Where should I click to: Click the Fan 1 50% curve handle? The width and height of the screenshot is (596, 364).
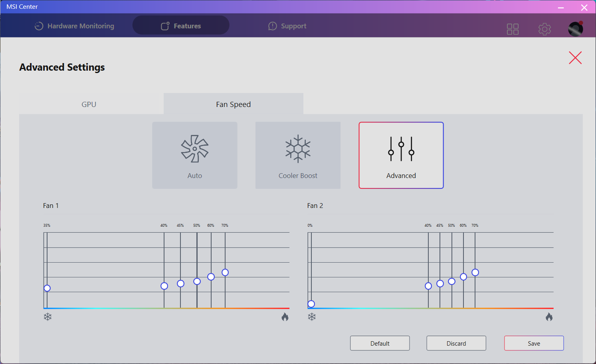[197, 281]
